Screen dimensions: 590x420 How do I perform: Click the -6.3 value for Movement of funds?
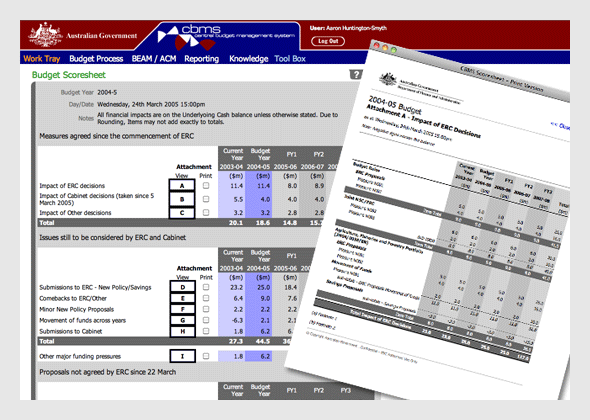(x=237, y=320)
